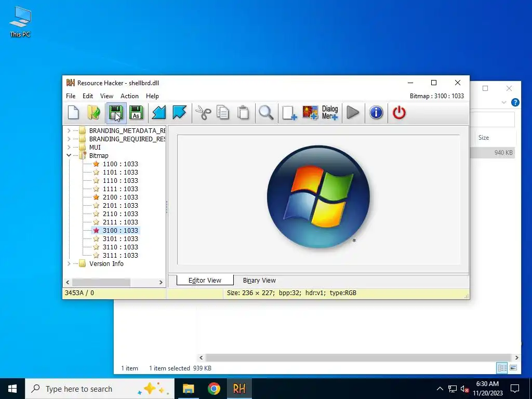
Task: Click the Open file folder icon
Action: pyautogui.click(x=94, y=113)
